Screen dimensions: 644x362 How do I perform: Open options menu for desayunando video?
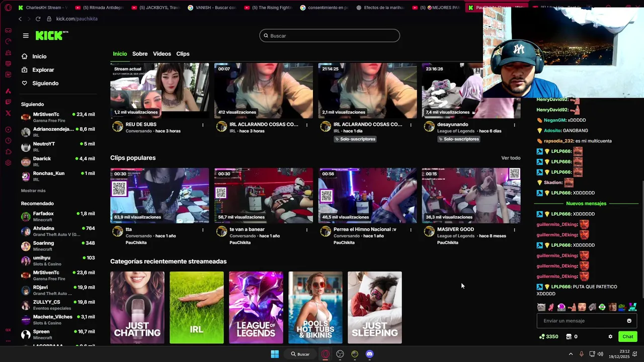click(514, 125)
